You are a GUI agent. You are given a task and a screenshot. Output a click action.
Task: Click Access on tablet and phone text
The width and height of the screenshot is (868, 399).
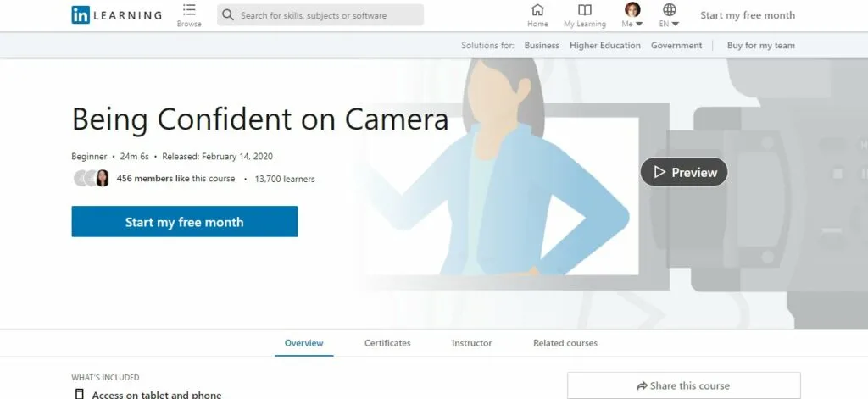tap(157, 395)
